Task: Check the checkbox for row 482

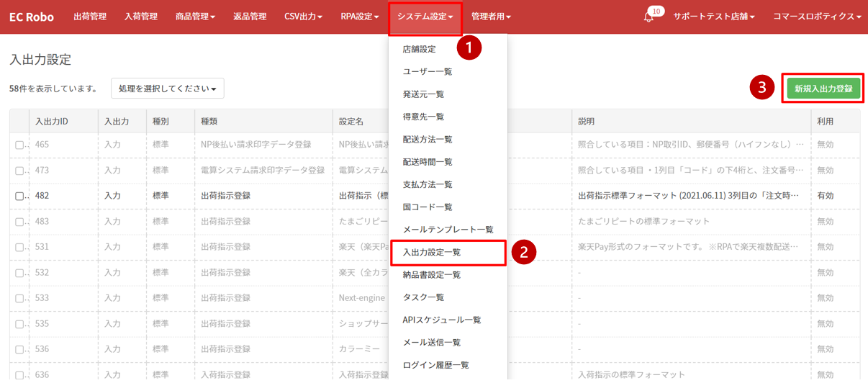Action: [x=19, y=196]
